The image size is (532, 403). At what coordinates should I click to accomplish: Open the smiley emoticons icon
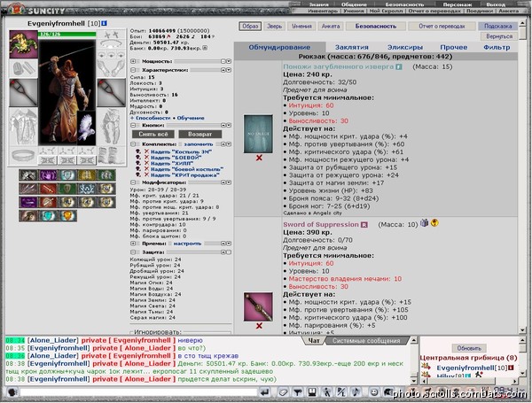[x=374, y=392]
